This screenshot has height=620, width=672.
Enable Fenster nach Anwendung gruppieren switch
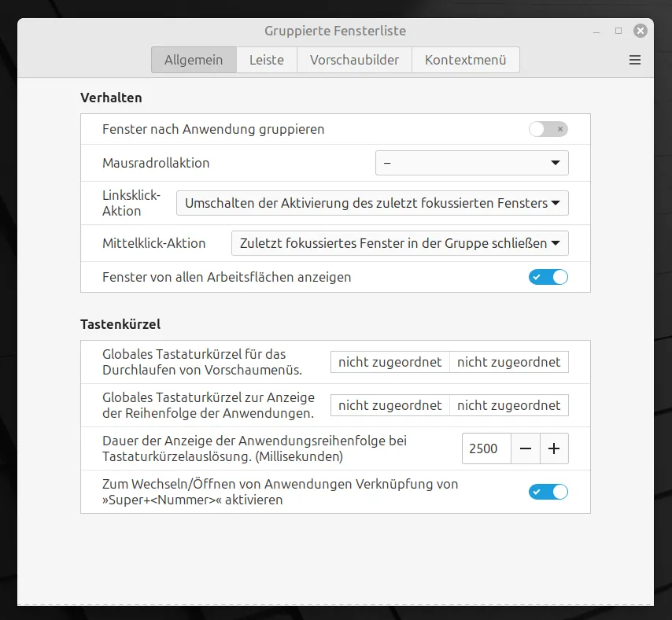coord(548,129)
